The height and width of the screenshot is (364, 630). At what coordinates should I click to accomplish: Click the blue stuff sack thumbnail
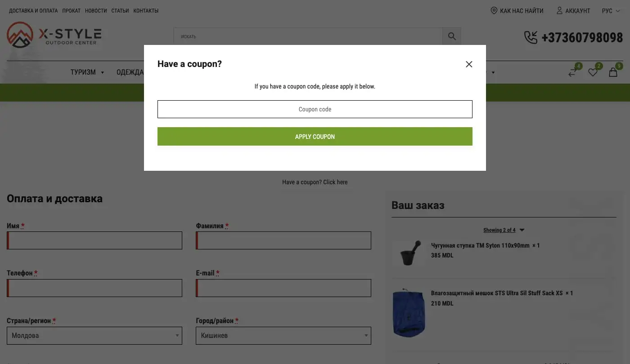(x=409, y=312)
